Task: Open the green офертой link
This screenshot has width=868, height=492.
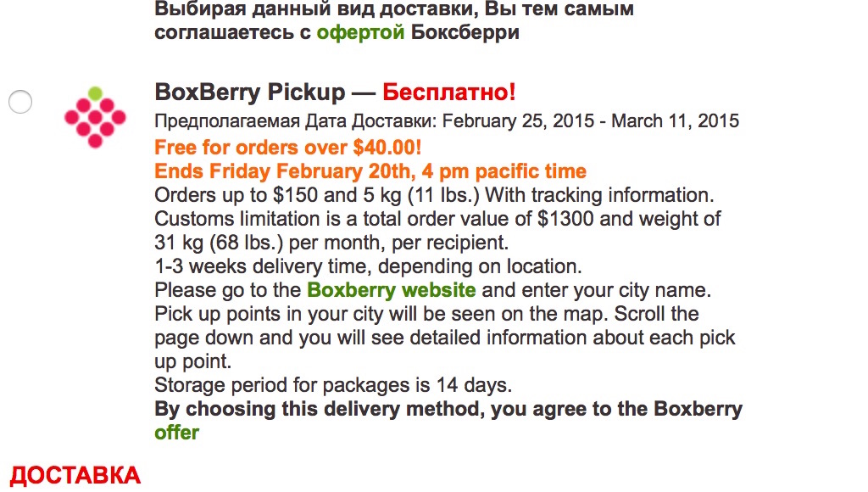Action: 360,32
